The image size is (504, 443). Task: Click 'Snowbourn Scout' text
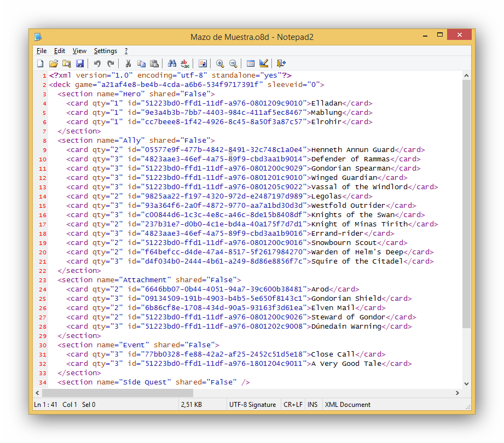click(344, 243)
